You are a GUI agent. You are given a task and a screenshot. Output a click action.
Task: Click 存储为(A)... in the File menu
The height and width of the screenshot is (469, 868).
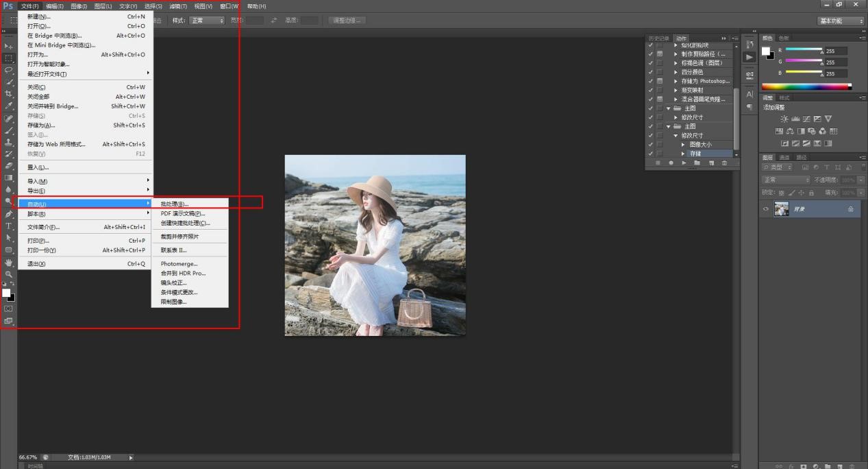point(41,125)
